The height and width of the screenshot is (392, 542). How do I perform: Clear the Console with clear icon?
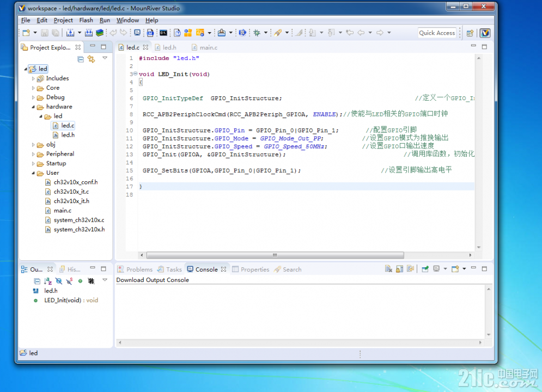pos(388,269)
